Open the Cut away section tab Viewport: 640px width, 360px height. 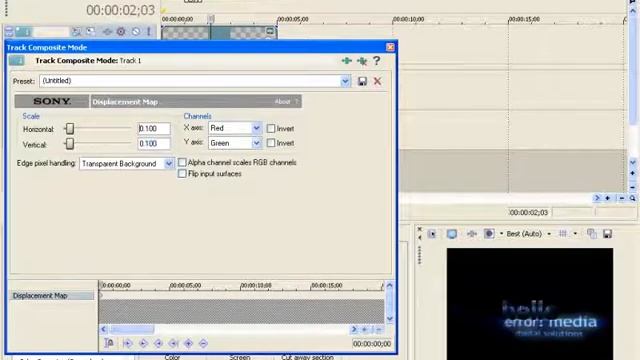(307, 357)
